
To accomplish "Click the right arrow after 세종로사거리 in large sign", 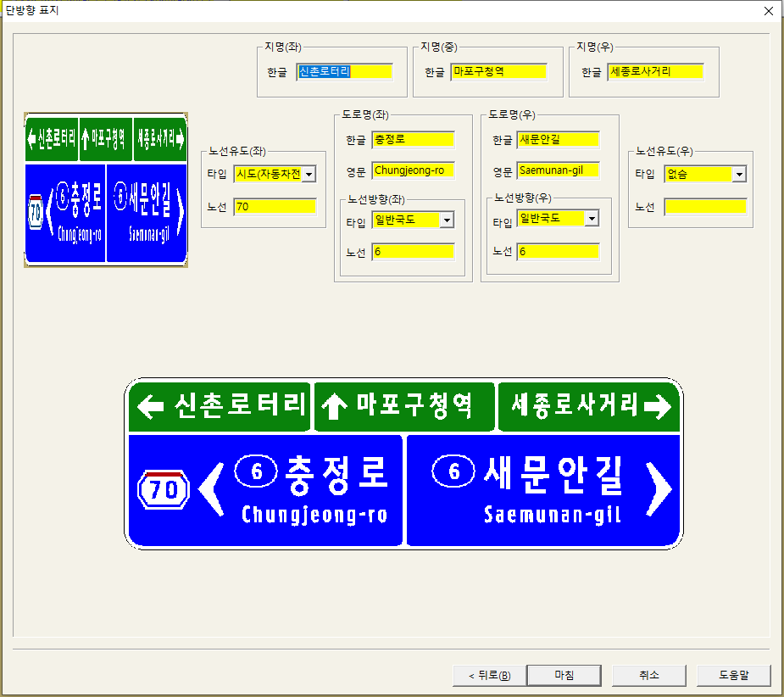I will (x=657, y=407).
